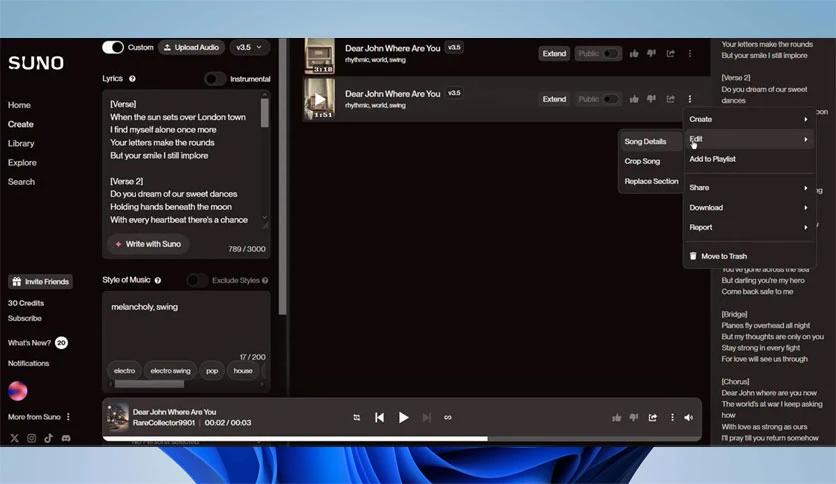Image resolution: width=836 pixels, height=484 pixels.
Task: Like the current song in player bar
Action: 617,417
